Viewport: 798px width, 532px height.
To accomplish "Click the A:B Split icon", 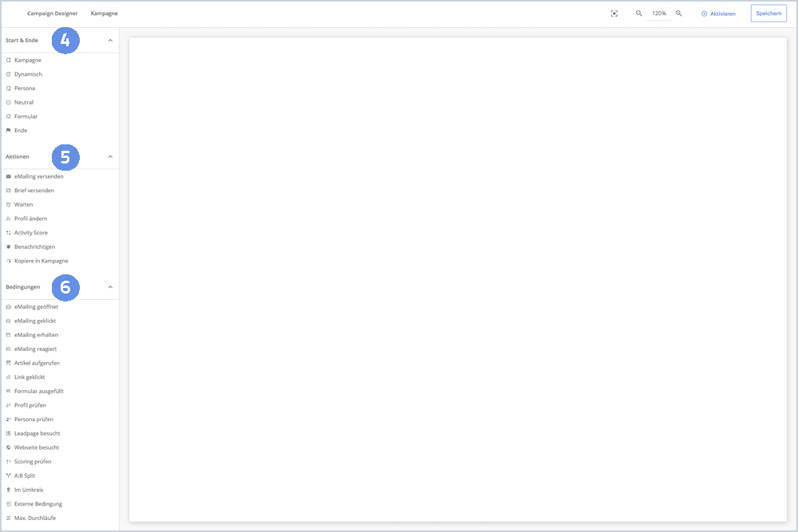I will [x=8, y=476].
